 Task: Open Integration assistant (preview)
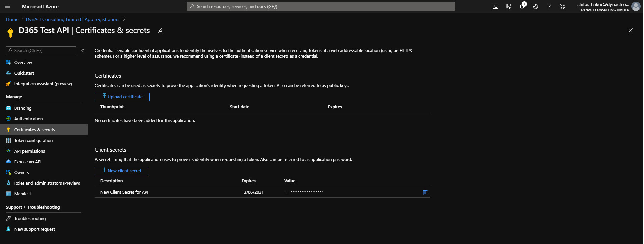pos(44,84)
